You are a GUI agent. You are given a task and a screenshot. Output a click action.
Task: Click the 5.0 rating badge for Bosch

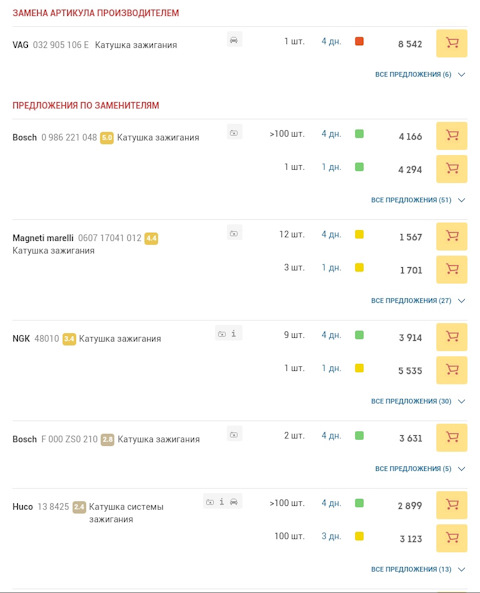pyautogui.click(x=107, y=138)
